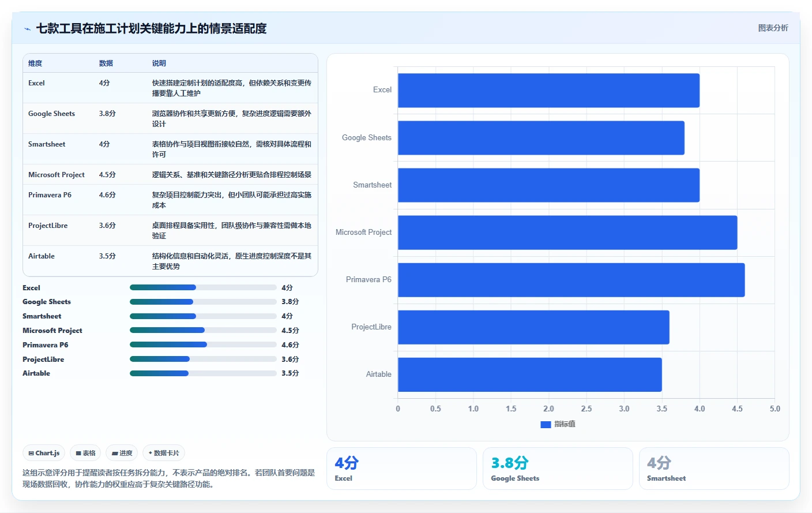The width and height of the screenshot is (812, 513).
Task: Select the 进度 chip
Action: point(122,453)
